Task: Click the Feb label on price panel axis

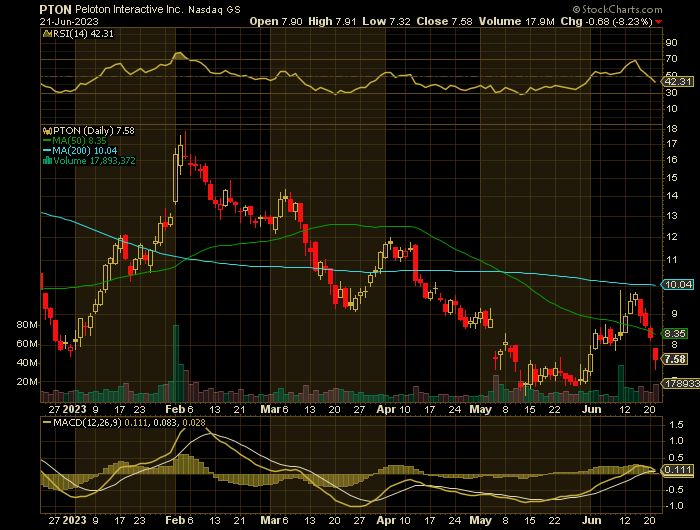Action: (x=174, y=409)
